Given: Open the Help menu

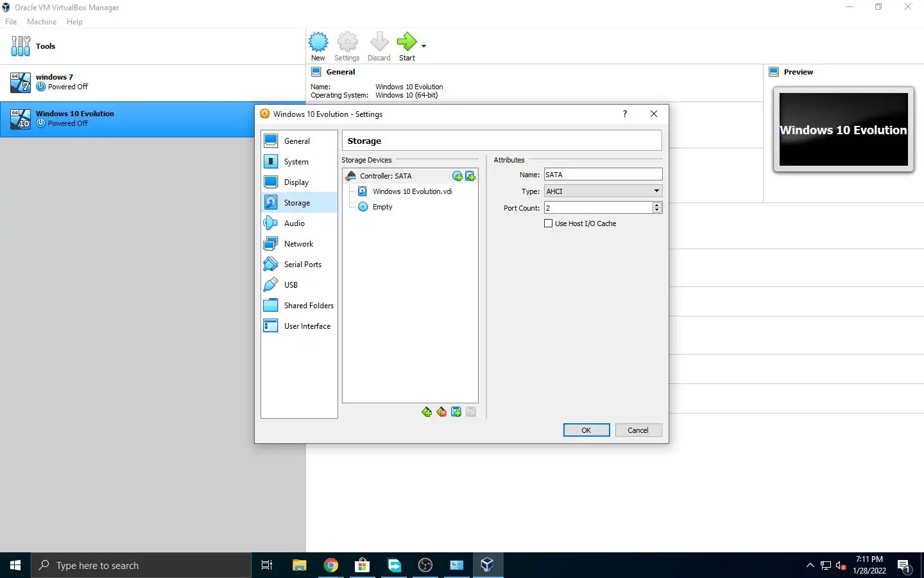Looking at the screenshot, I should coord(74,22).
